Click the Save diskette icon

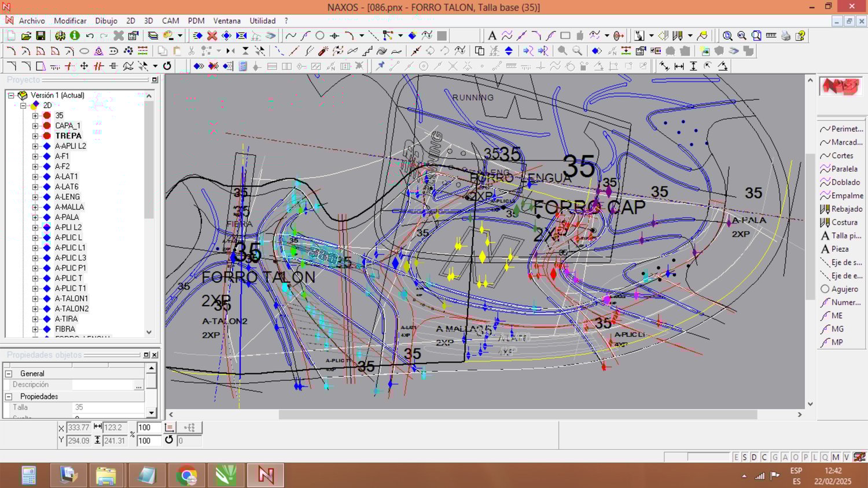coord(41,36)
